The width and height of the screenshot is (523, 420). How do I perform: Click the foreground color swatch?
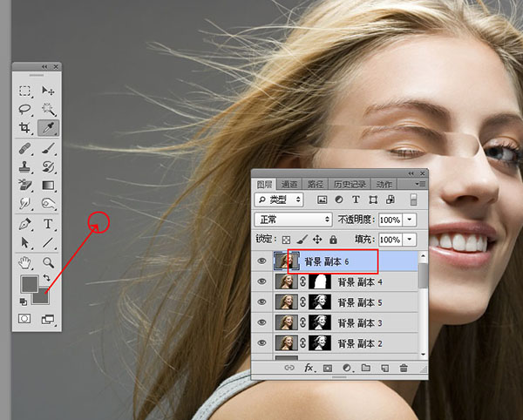coord(29,284)
